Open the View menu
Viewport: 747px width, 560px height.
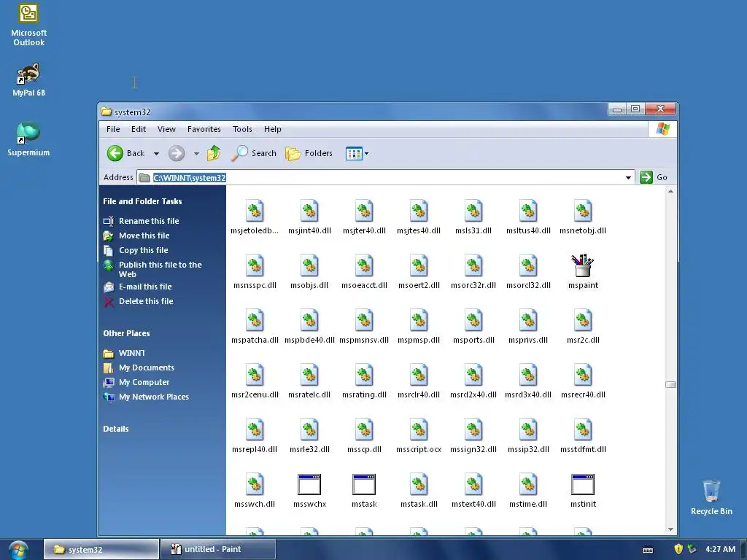(x=167, y=129)
